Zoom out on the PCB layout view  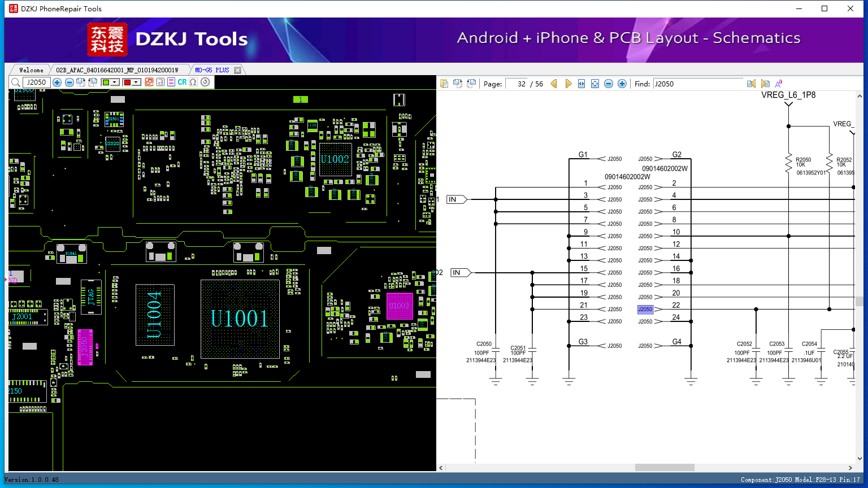(70, 82)
